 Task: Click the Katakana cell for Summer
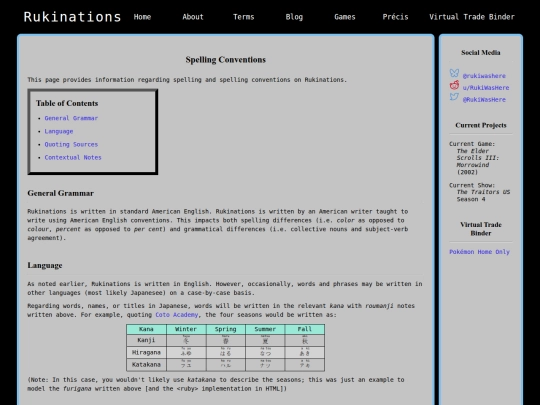coord(265,365)
